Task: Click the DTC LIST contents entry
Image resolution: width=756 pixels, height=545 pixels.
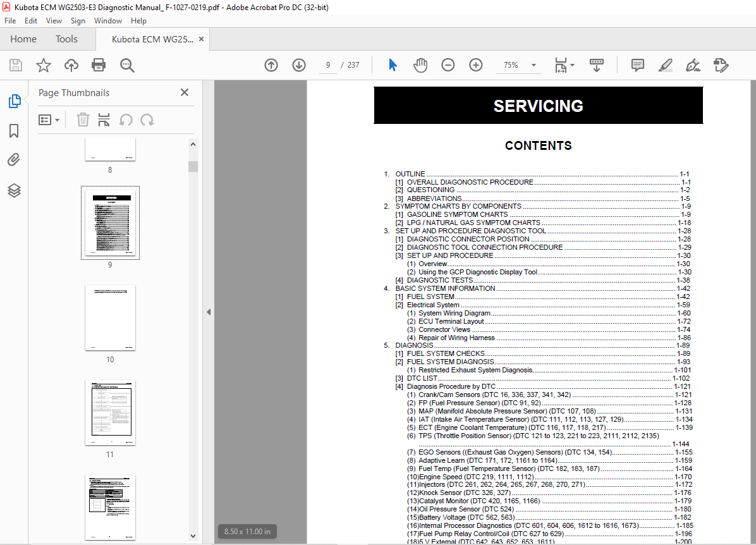Action: (x=542, y=378)
